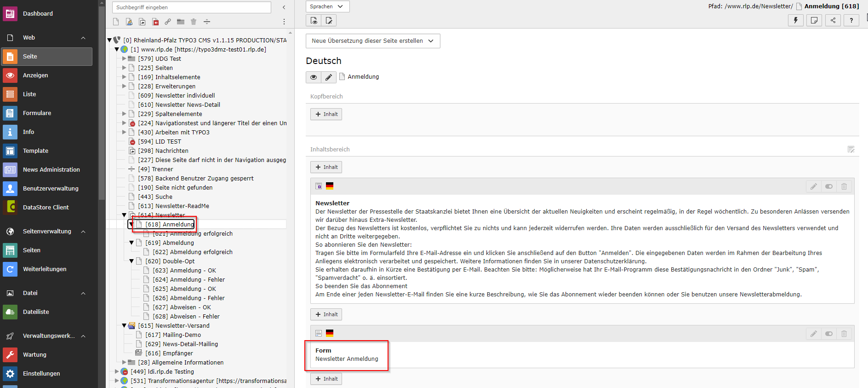Viewport: 868px width, 388px height.
Task: Click the backend user section page icon
Action: click(129, 22)
